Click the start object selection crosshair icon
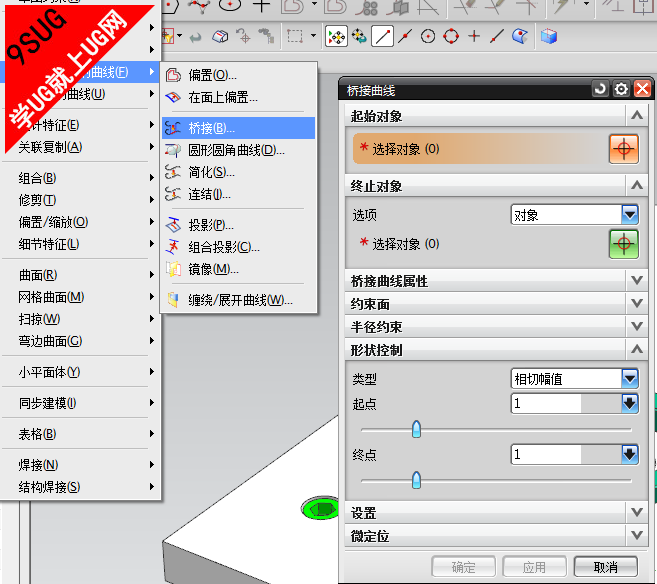The image size is (657, 584). [x=623, y=149]
